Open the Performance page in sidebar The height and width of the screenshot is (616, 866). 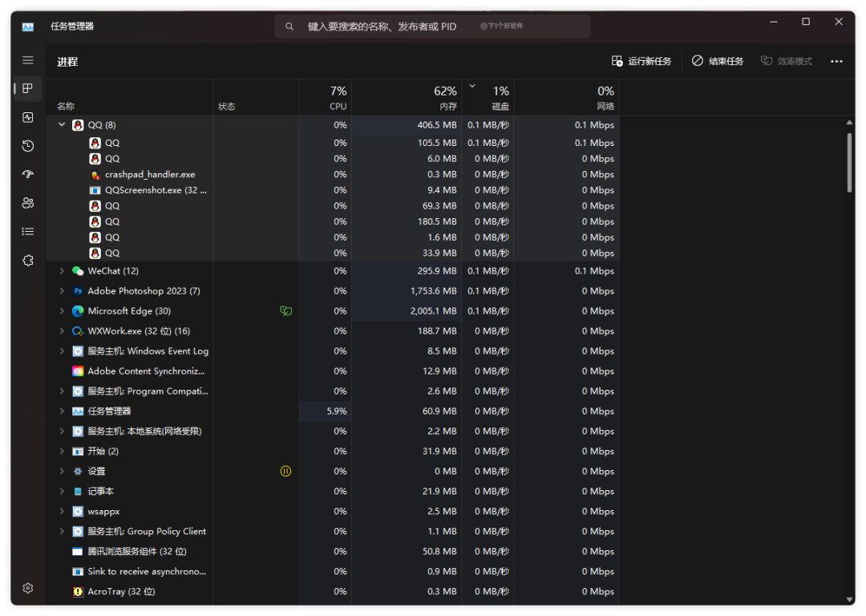[28, 117]
